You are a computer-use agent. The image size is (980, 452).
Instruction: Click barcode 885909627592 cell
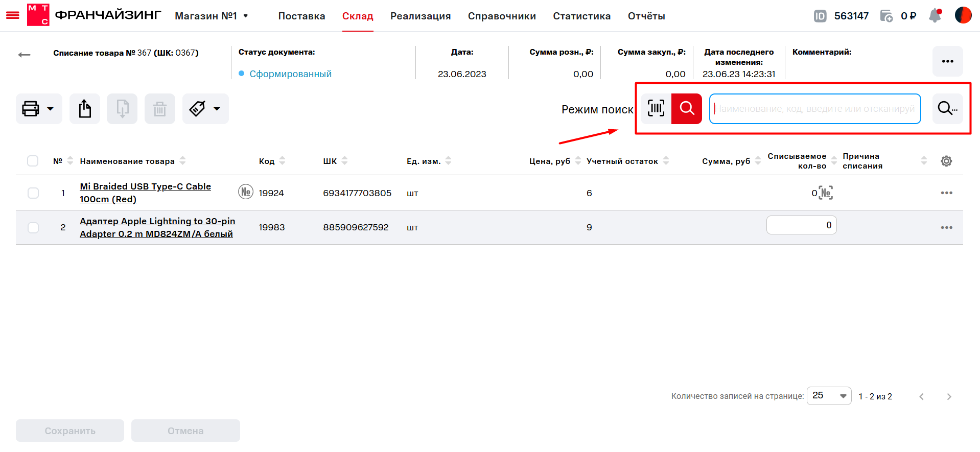[x=356, y=227]
